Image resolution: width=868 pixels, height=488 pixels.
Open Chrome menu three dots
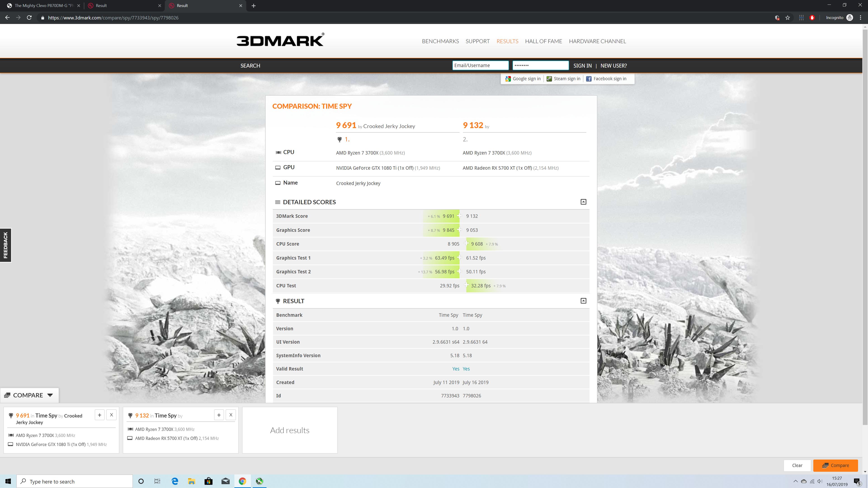click(861, 18)
